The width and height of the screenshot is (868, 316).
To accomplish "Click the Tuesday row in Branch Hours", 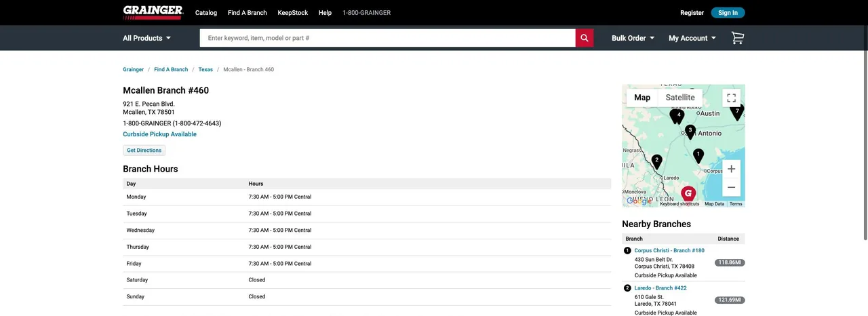I will point(367,214).
